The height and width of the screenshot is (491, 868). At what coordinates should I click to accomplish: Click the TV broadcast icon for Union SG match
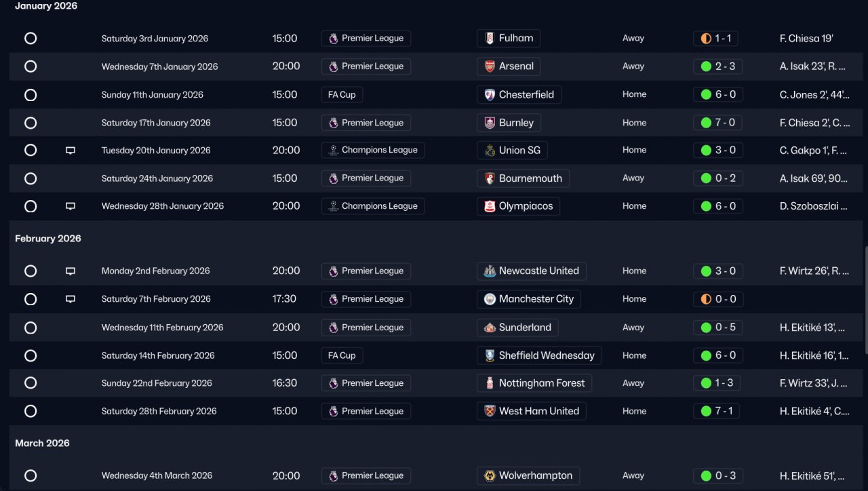pyautogui.click(x=71, y=151)
